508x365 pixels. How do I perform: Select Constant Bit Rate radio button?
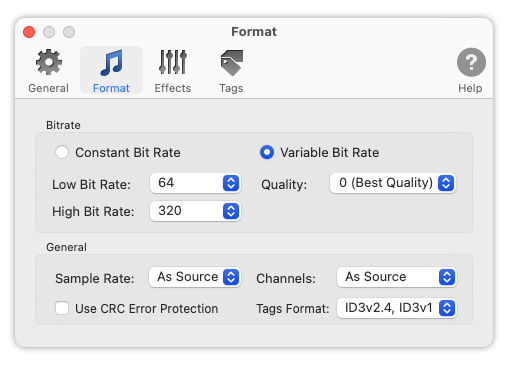tap(62, 152)
